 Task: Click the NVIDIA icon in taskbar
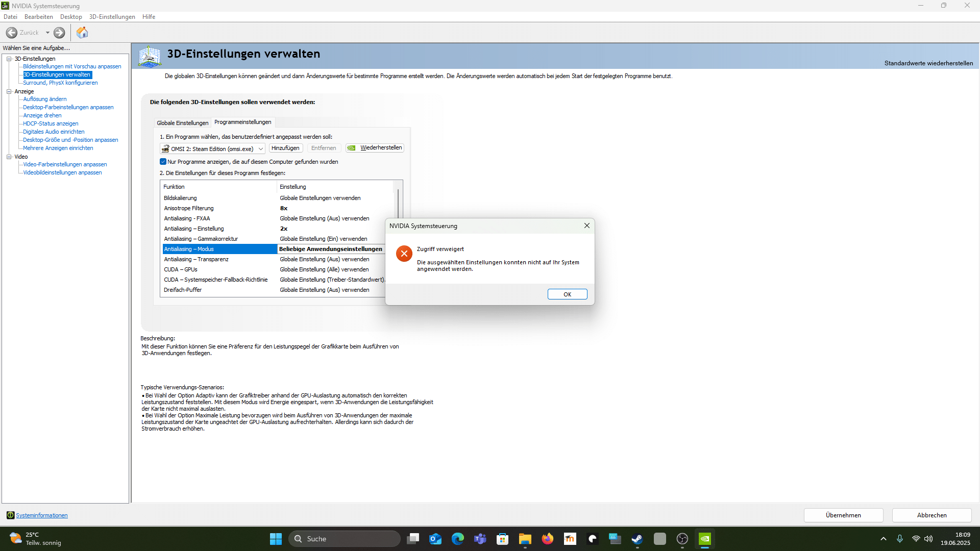tap(704, 539)
